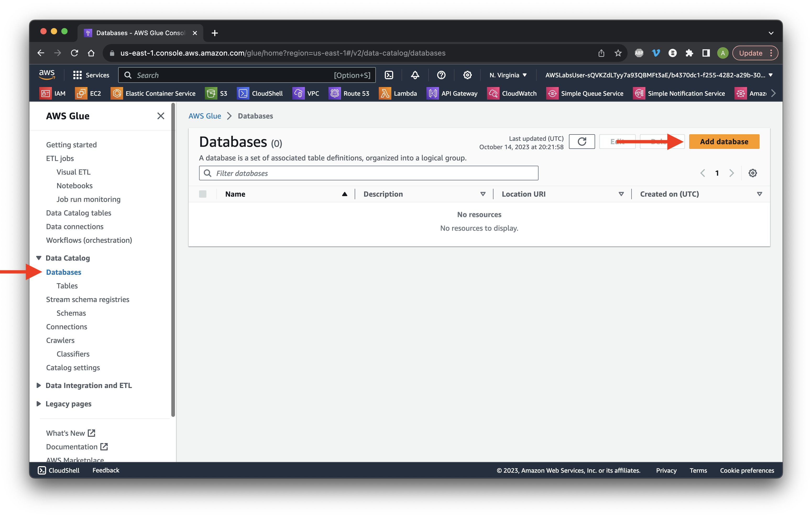Open Data connections
Viewport: 812px width, 517px height.
click(x=75, y=227)
